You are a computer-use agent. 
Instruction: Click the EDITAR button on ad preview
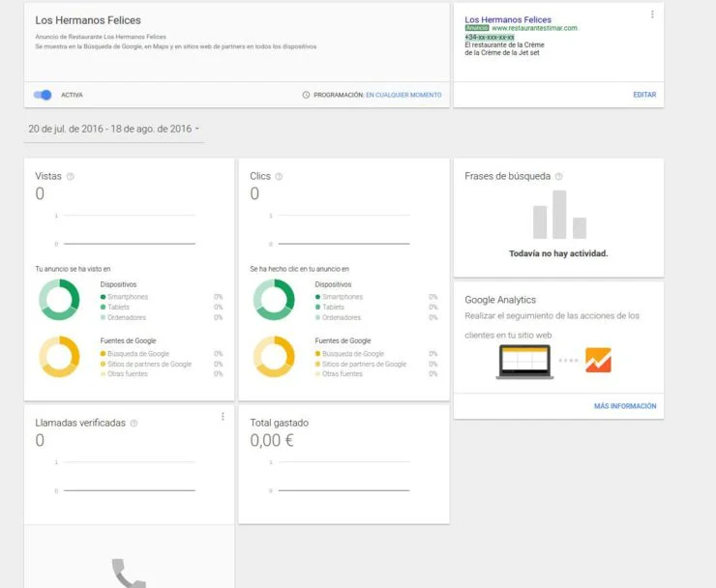(644, 95)
